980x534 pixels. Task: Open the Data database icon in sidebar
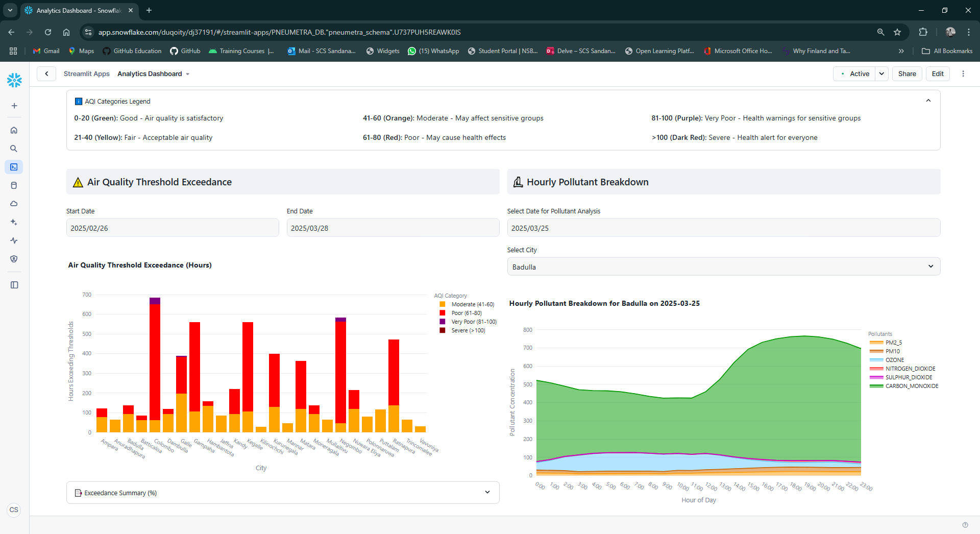14,185
